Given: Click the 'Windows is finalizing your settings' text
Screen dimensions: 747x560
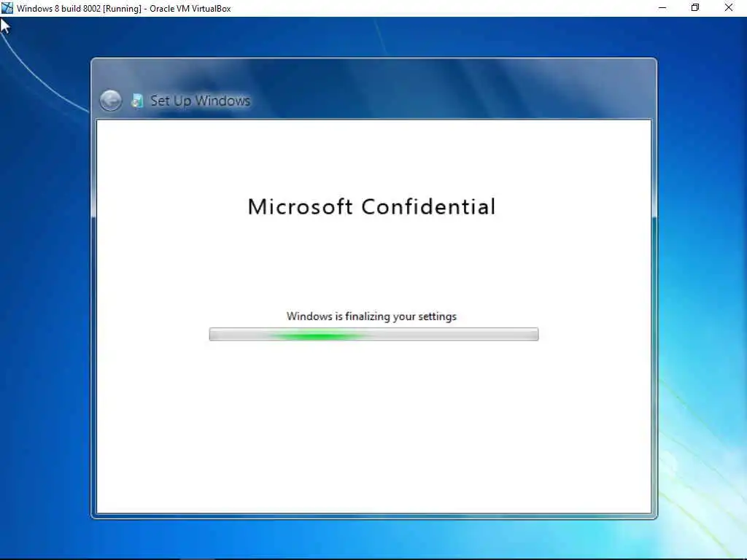Looking at the screenshot, I should (371, 316).
